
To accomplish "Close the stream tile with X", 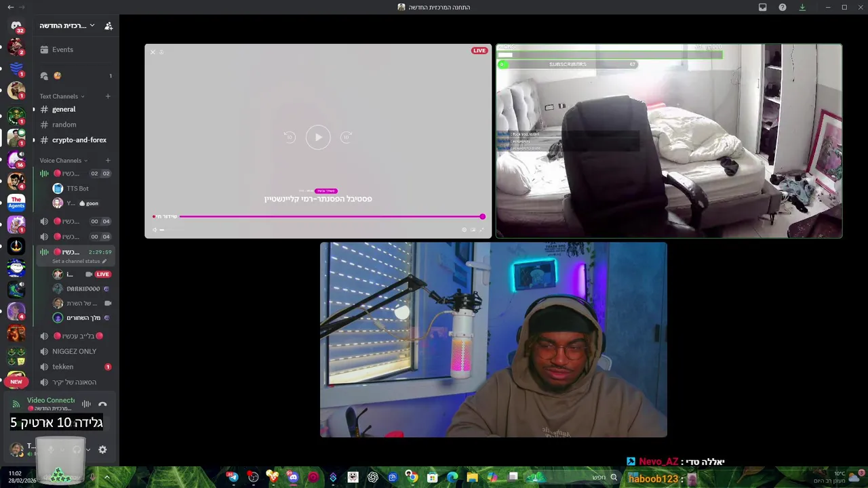I will pos(153,52).
